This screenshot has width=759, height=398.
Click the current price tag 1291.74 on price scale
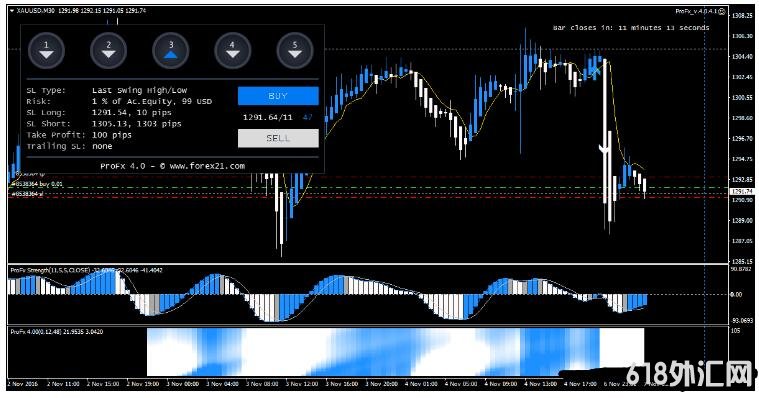(x=741, y=192)
